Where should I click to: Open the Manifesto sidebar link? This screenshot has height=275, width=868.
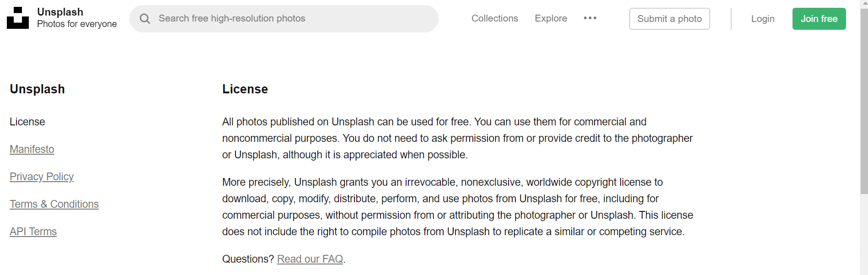(x=32, y=149)
